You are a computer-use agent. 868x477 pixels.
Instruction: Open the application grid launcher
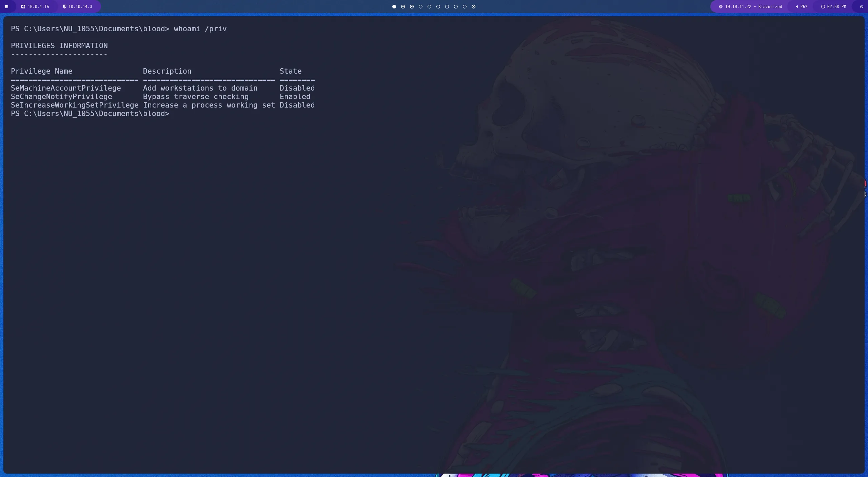pos(6,6)
